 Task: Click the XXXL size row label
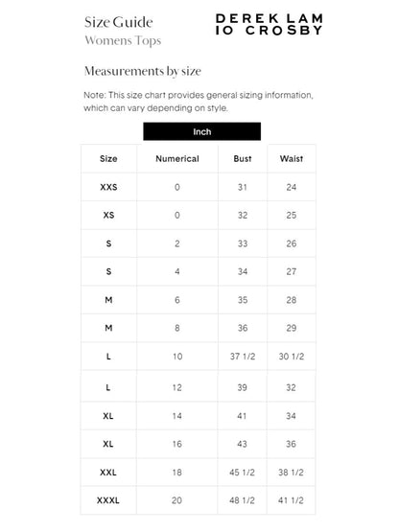click(x=108, y=500)
